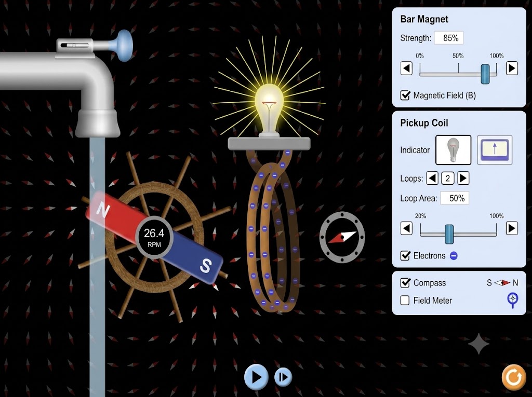Viewport: 532px width, 397px height.
Task: Uncheck the Compass checkbox
Action: (405, 282)
